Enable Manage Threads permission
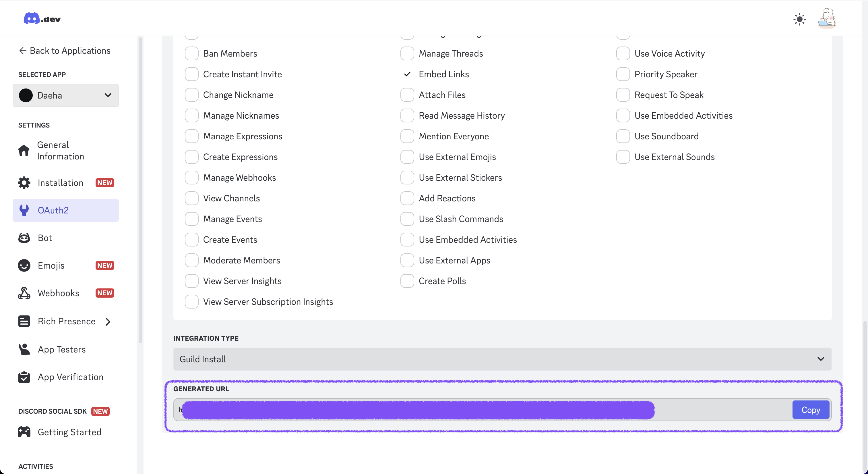Image resolution: width=868 pixels, height=474 pixels. click(x=407, y=53)
